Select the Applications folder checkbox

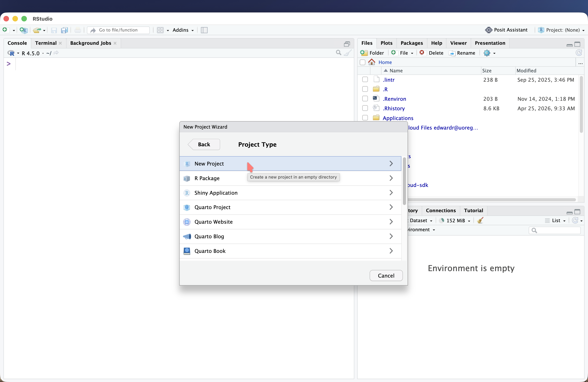point(365,118)
